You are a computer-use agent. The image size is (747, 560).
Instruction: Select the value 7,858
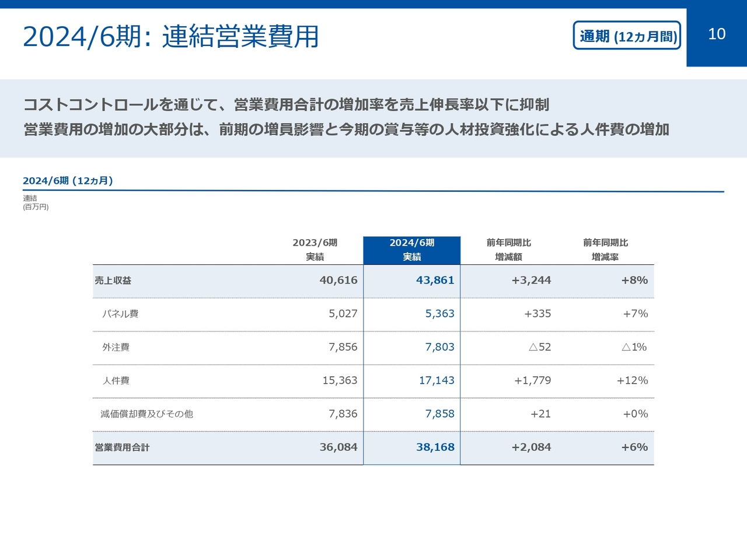[440, 414]
